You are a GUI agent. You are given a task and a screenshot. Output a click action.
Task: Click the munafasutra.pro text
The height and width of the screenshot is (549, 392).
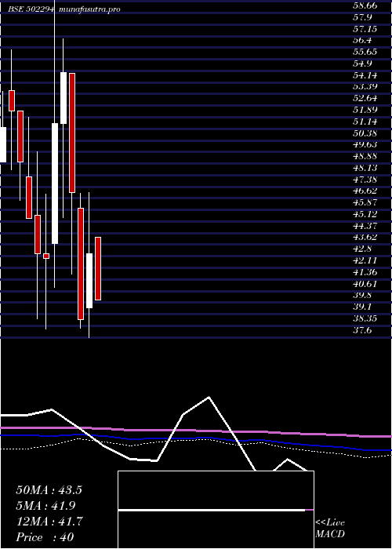pyautogui.click(x=90, y=9)
